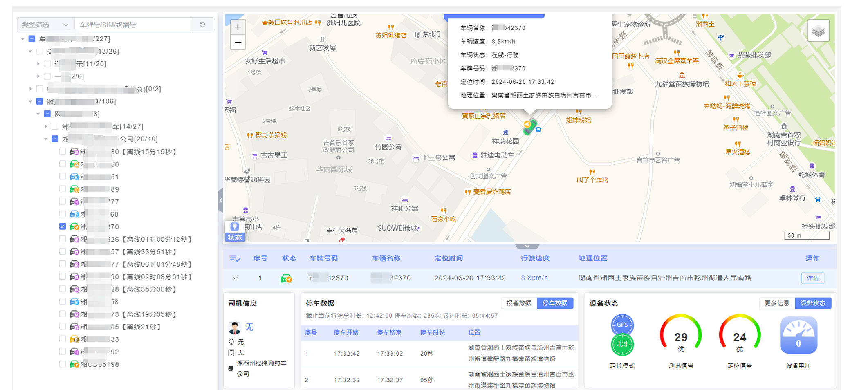Click the 定位时间 column header
868x390 pixels.
[449, 258]
